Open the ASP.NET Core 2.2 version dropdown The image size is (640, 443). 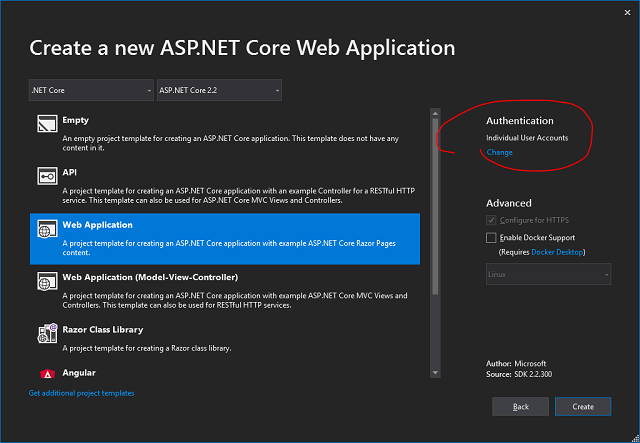(x=218, y=90)
